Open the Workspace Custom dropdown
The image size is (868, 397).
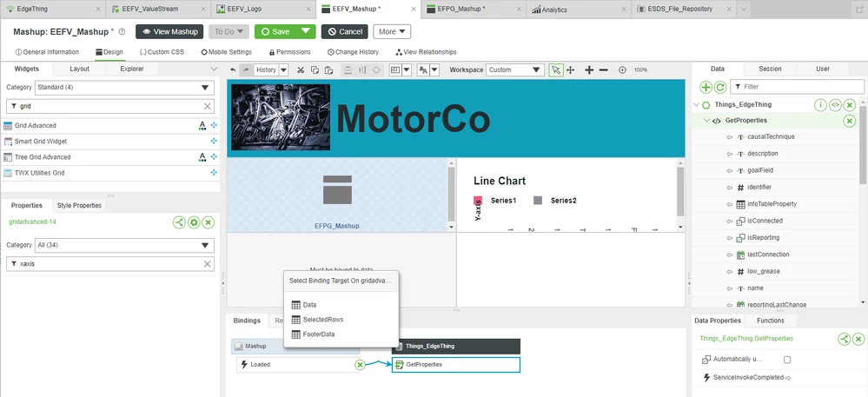click(x=515, y=69)
